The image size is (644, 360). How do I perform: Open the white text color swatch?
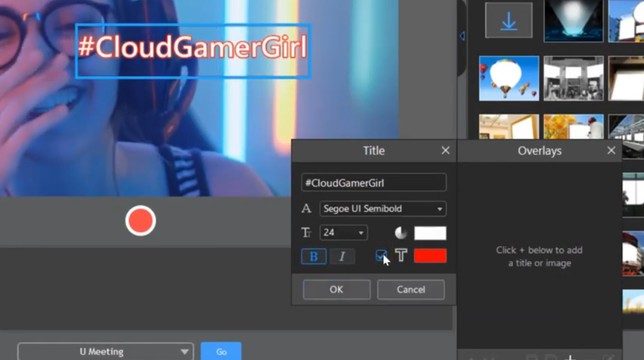pyautogui.click(x=430, y=233)
